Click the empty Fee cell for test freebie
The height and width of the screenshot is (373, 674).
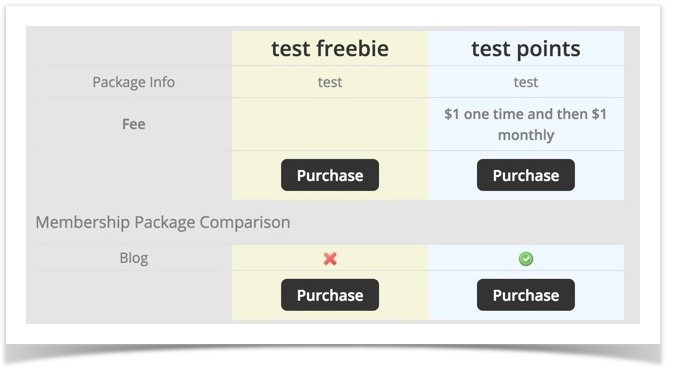[x=330, y=124]
